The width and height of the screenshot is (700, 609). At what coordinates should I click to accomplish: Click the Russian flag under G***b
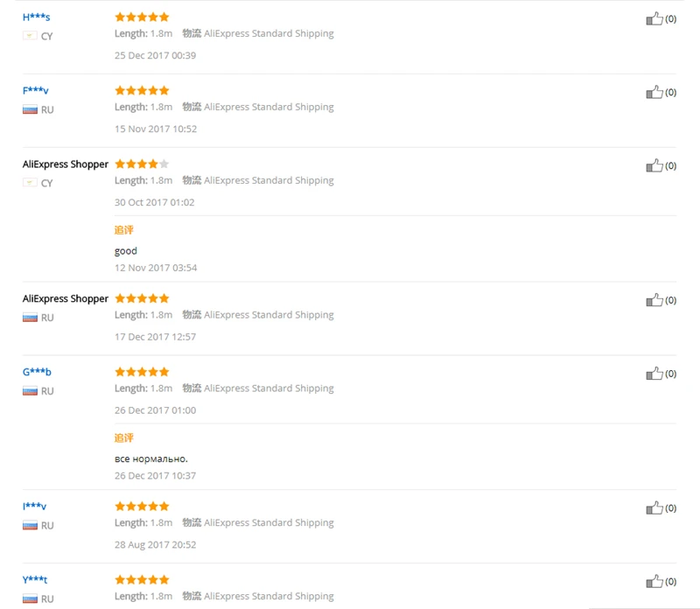point(30,391)
